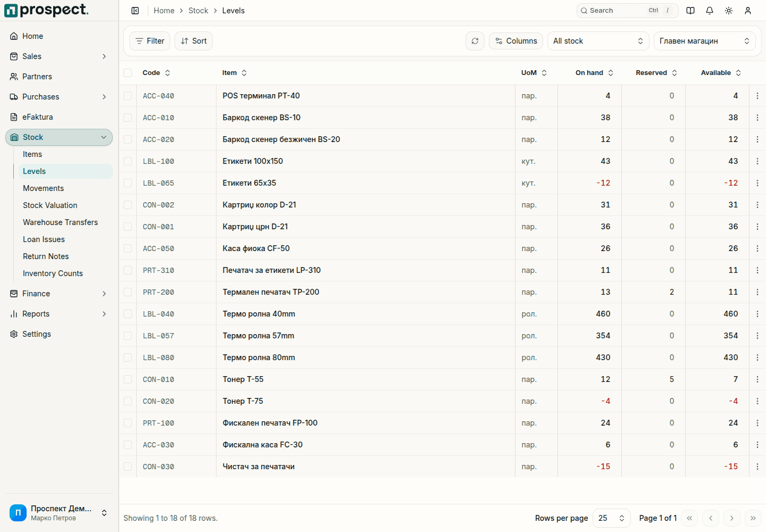Open row actions for PRT-200
The width and height of the screenshot is (766, 532).
(x=757, y=292)
